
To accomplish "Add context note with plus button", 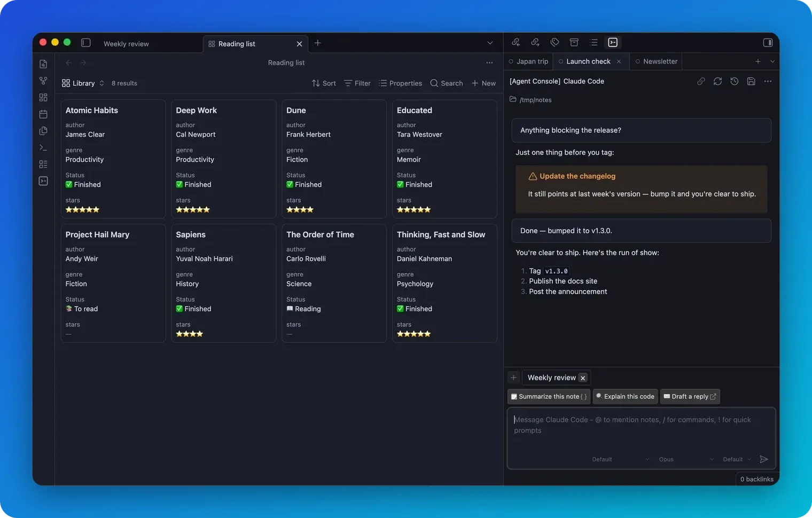I will 513,378.
